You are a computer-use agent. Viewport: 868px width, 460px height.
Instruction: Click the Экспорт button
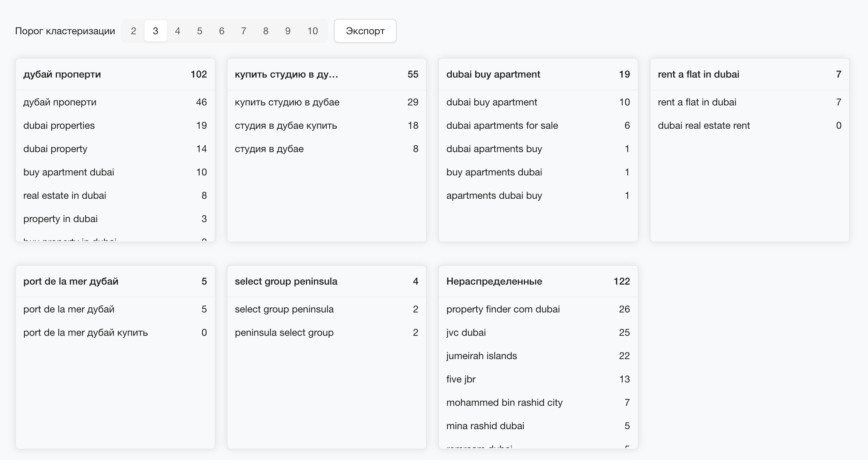click(x=365, y=31)
